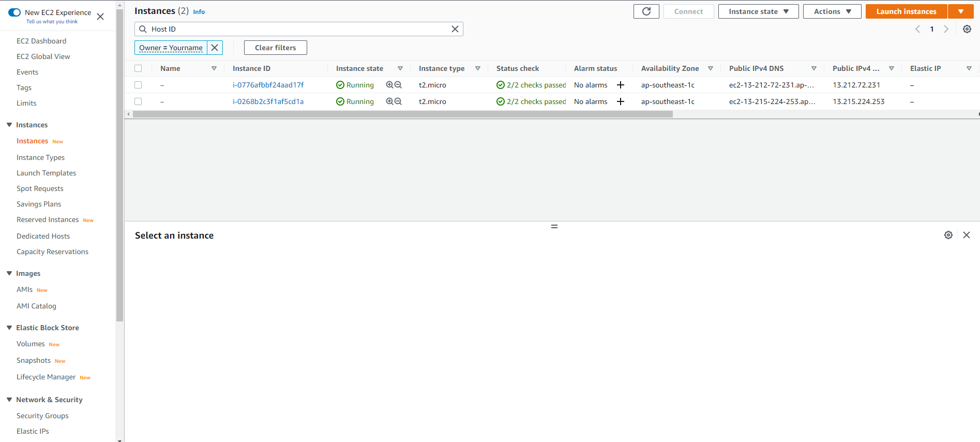980x442 pixels.
Task: Open Instance state dropdown
Action: pyautogui.click(x=758, y=11)
